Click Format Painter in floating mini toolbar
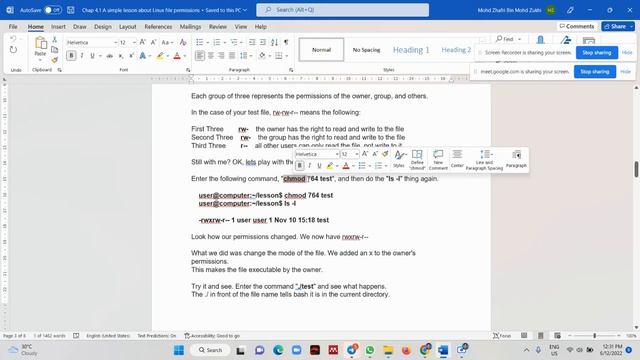This screenshot has width=640, height=360. (385, 154)
